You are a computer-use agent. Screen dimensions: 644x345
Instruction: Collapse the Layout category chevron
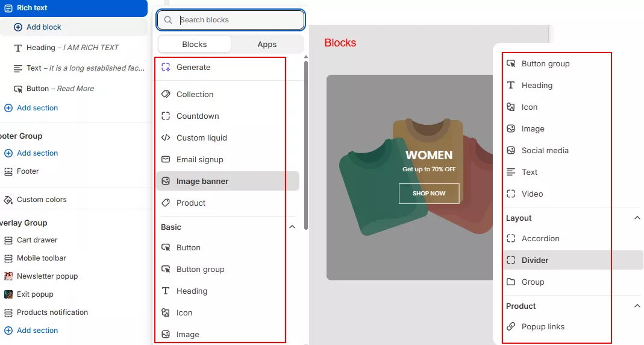click(x=637, y=218)
